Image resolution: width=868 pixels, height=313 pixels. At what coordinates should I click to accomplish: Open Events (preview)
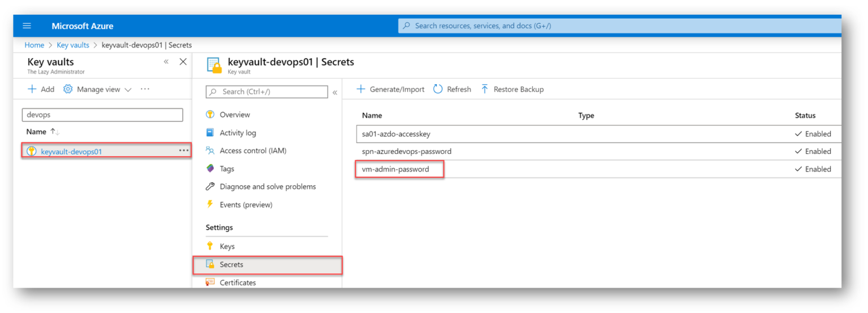click(246, 205)
